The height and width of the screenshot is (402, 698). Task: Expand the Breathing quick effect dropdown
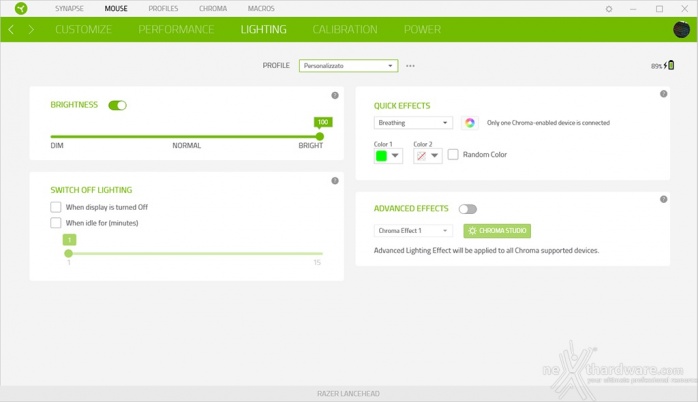[413, 123]
